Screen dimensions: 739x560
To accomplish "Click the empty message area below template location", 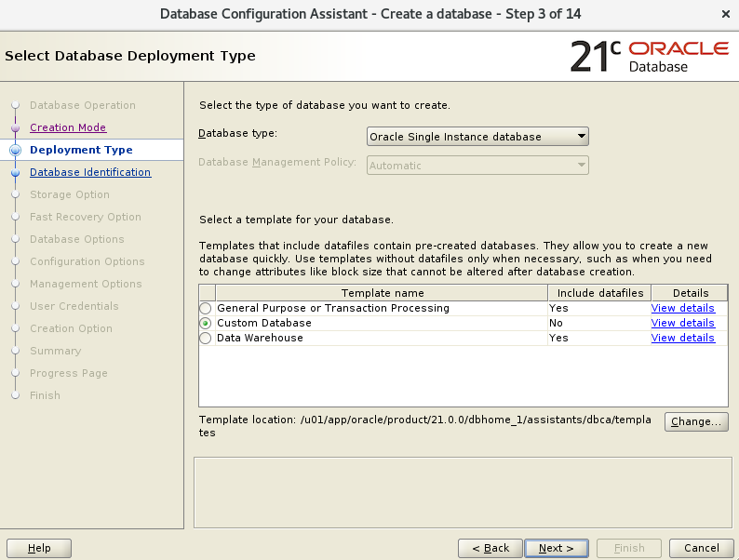I will (463, 493).
